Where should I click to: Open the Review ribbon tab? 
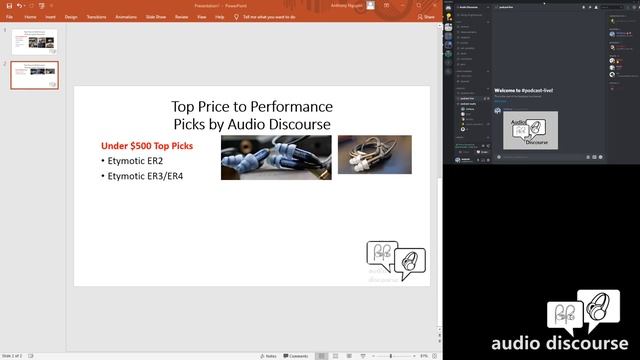click(x=182, y=17)
